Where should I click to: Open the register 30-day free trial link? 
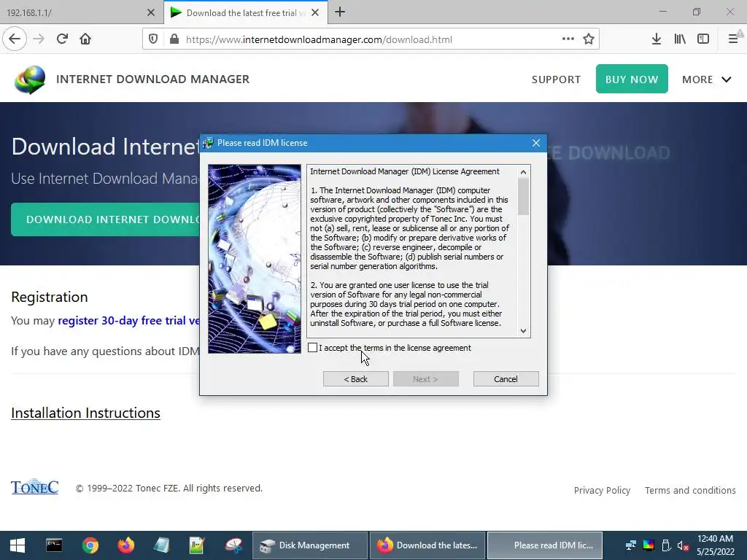(128, 321)
